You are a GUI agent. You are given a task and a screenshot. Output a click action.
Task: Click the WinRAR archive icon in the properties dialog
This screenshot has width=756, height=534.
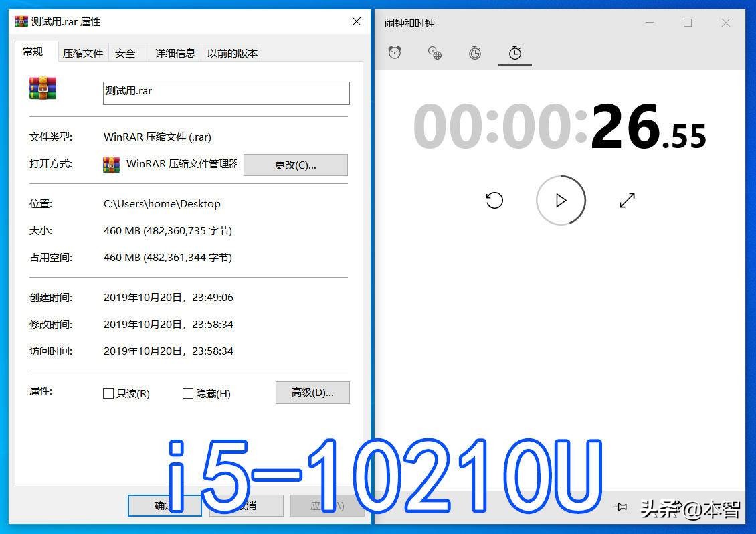point(42,88)
